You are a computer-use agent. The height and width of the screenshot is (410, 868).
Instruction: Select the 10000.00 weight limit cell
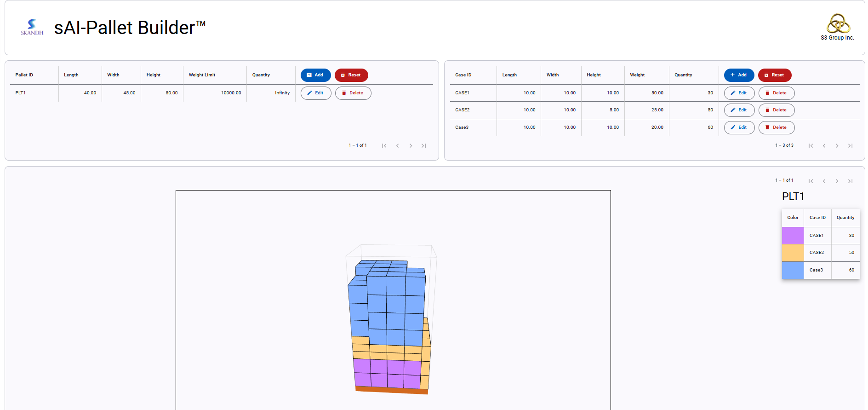pos(215,93)
